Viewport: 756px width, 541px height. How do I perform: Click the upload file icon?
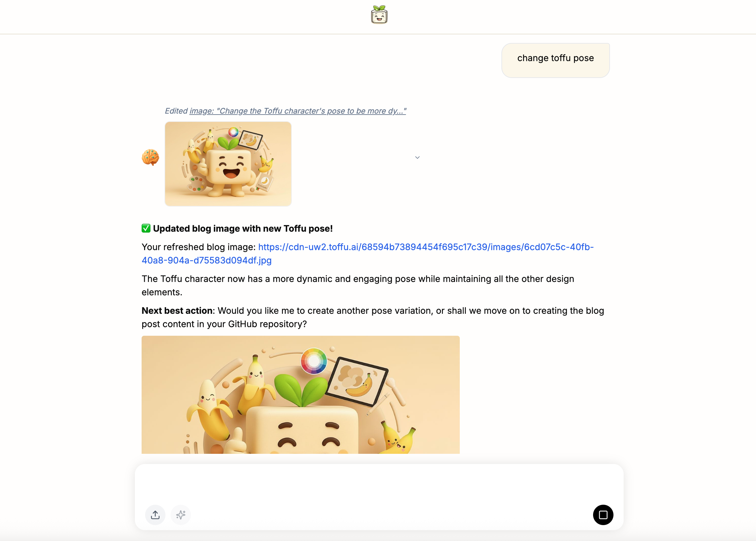tap(155, 515)
